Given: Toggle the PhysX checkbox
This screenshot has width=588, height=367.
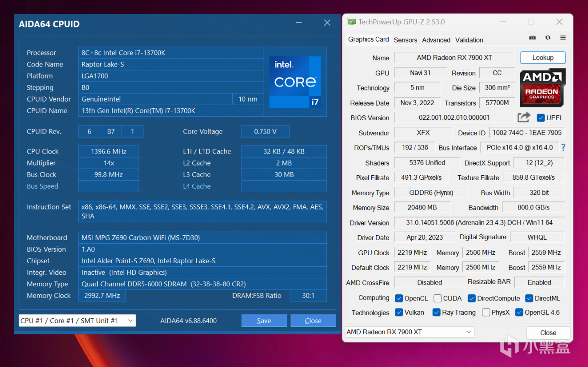Looking at the screenshot, I should point(486,312).
